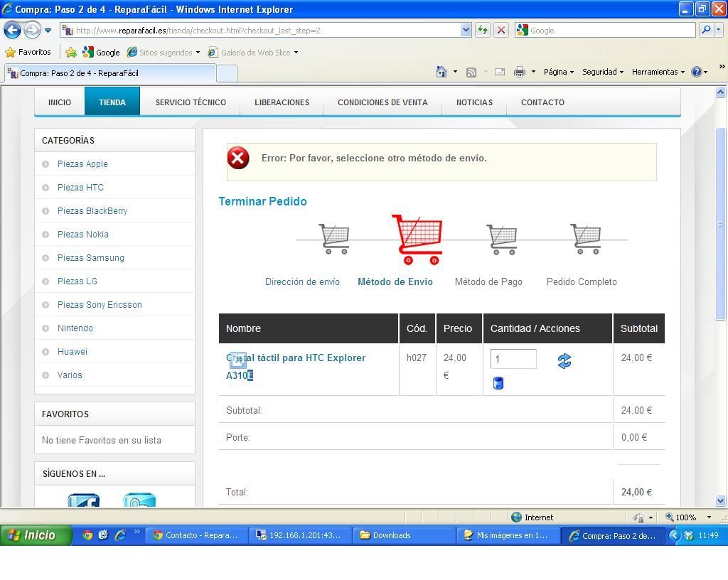This screenshot has height=580, width=728.
Task: Open Nintendo category
Action: pyautogui.click(x=75, y=328)
